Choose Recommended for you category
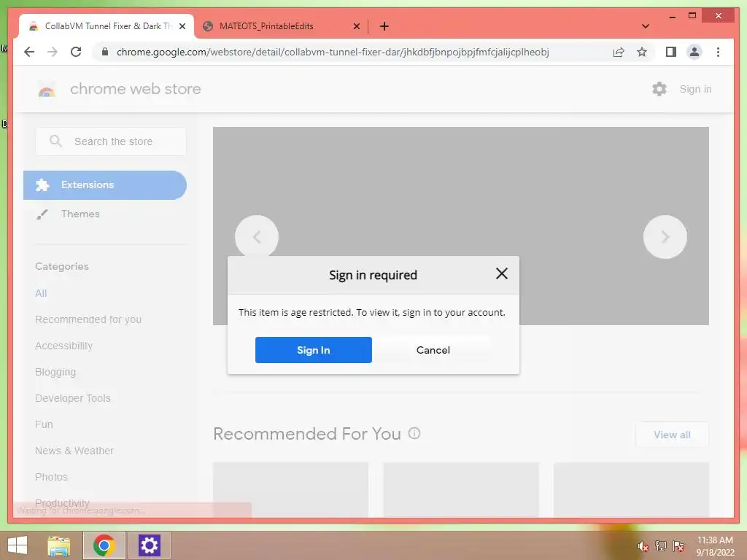 pos(88,319)
